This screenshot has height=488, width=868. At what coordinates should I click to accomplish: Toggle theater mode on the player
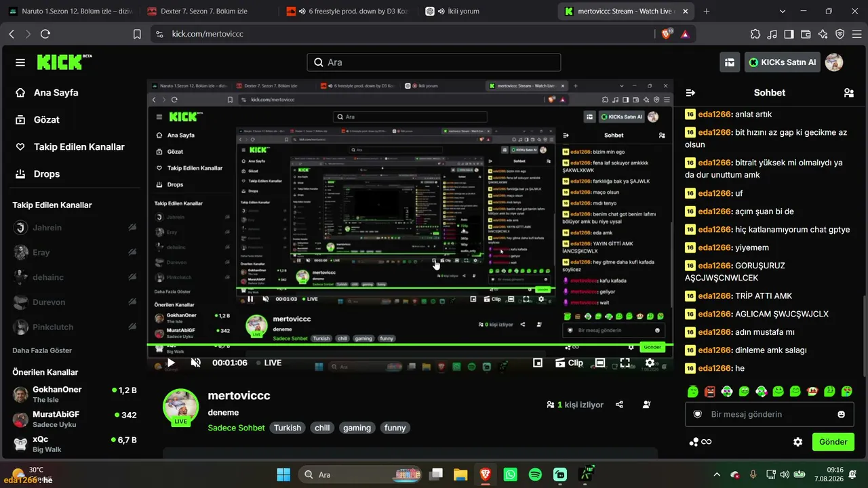600,363
